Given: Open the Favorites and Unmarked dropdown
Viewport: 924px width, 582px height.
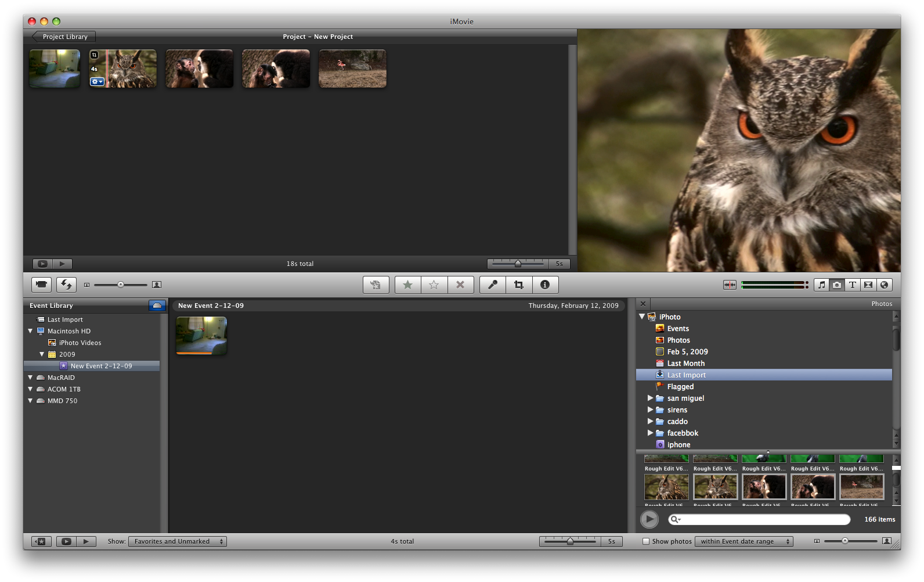Looking at the screenshot, I should [178, 541].
